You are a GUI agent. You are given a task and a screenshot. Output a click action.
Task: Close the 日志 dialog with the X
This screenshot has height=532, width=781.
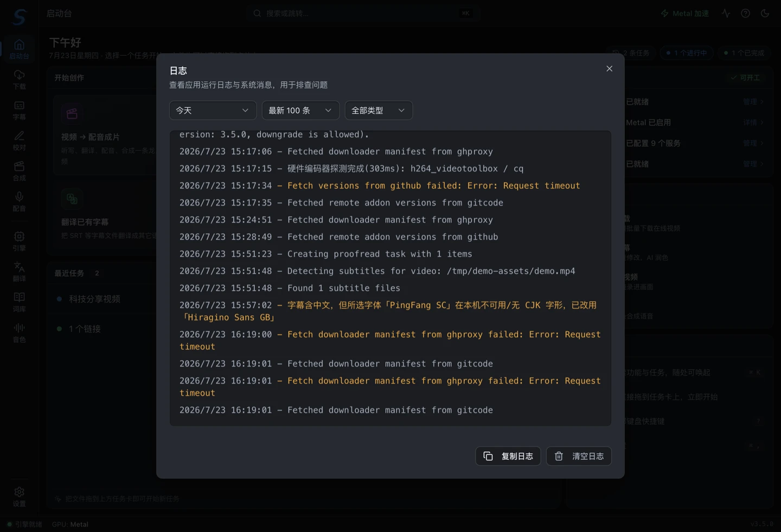(x=609, y=68)
